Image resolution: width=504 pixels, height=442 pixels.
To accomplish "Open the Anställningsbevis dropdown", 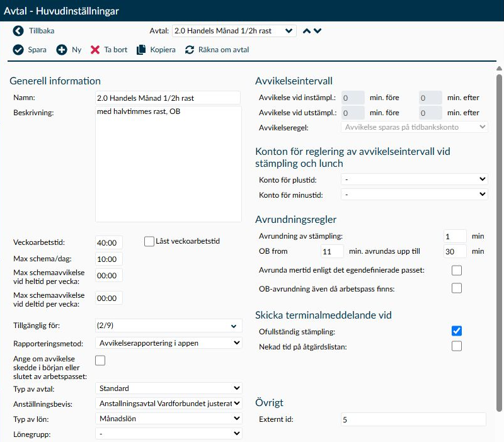I will [x=169, y=404].
